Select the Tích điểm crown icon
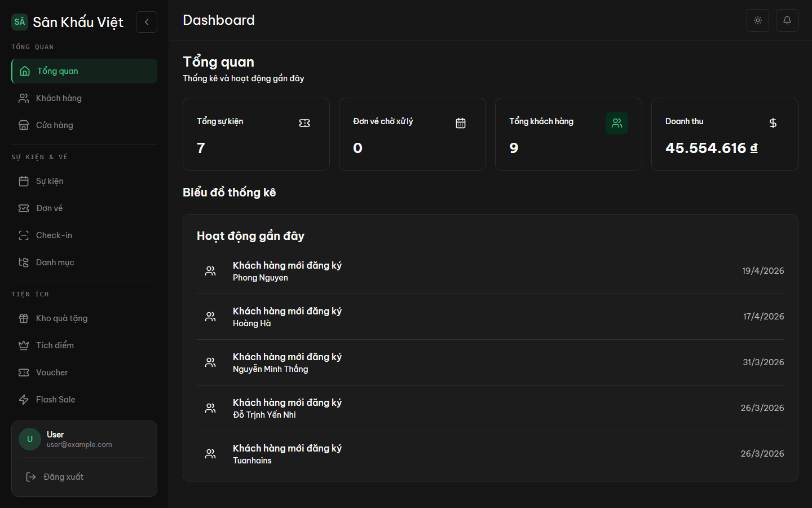This screenshot has width=812, height=508. pyautogui.click(x=24, y=345)
